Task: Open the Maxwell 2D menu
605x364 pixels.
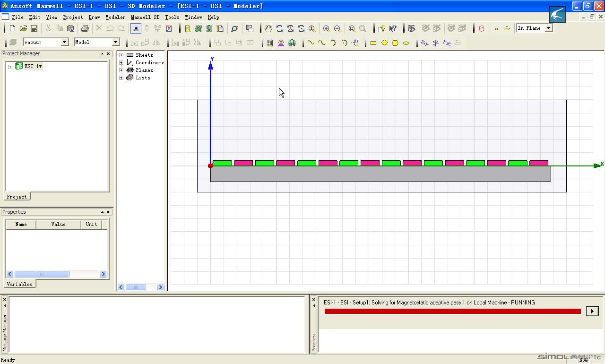Action: (145, 17)
